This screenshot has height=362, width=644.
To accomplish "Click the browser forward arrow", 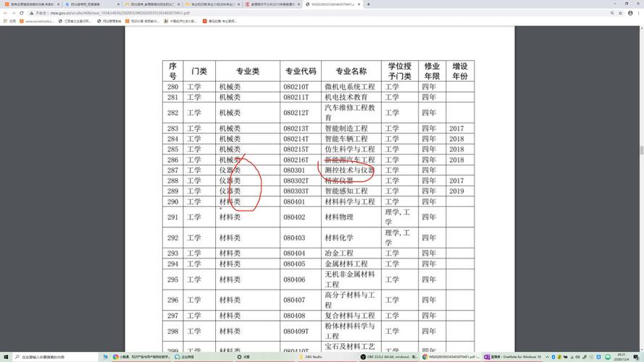I will click(14, 13).
